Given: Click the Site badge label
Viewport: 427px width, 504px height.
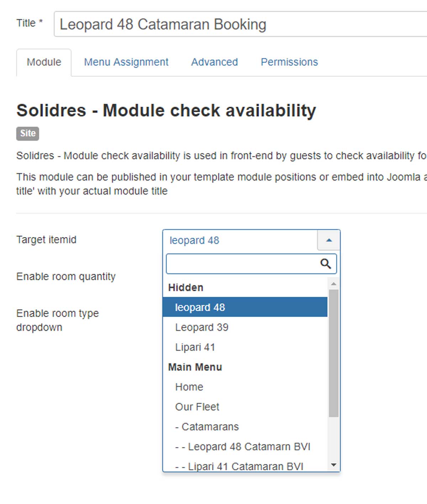Looking at the screenshot, I should coord(27,133).
